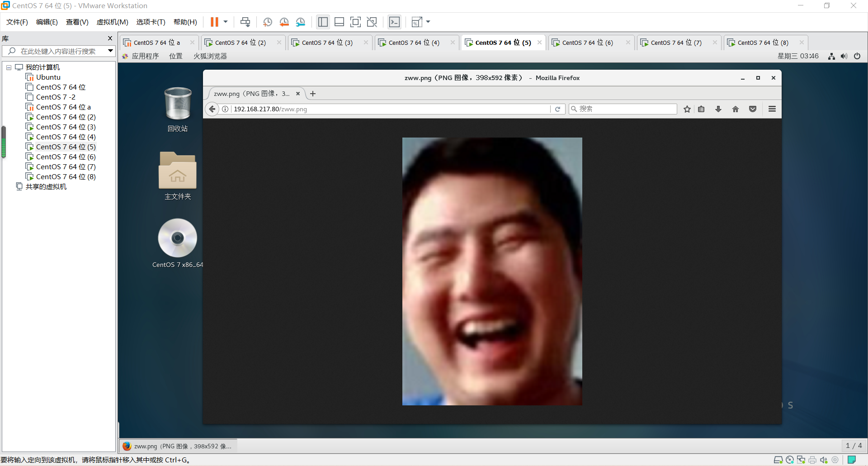Toggle the thumbnail bar view icon
The image size is (868, 466).
click(339, 22)
